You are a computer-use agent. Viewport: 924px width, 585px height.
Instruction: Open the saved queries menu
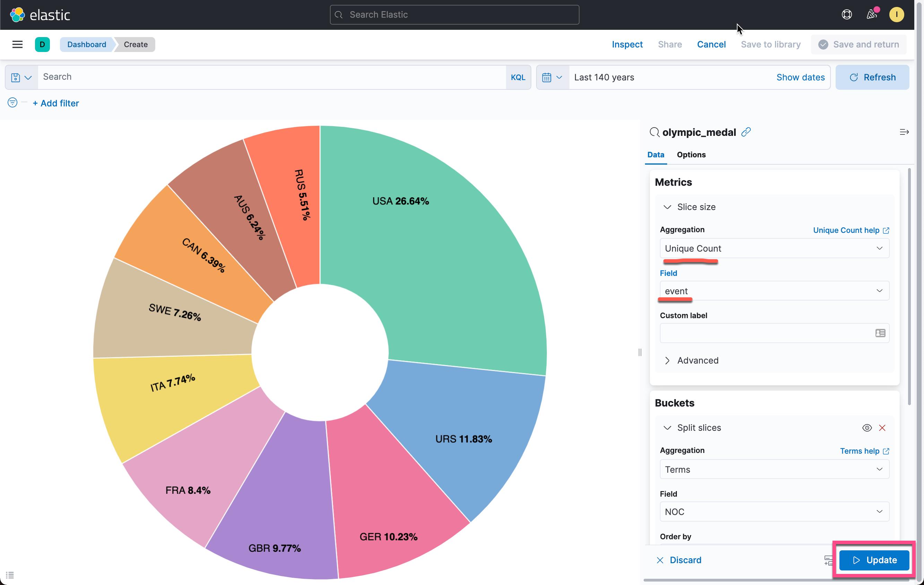[21, 77]
